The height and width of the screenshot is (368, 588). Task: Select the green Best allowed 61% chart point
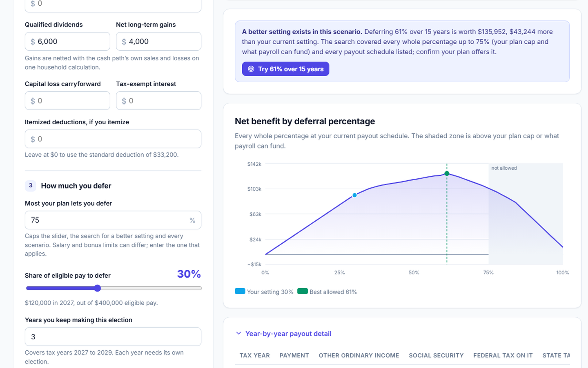point(447,173)
